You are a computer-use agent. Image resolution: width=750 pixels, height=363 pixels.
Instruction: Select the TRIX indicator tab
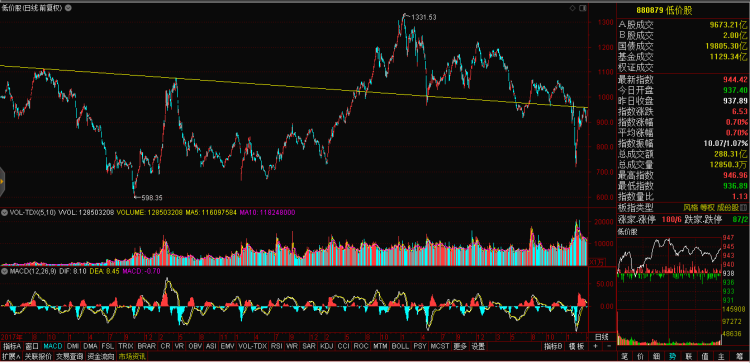pos(126,346)
